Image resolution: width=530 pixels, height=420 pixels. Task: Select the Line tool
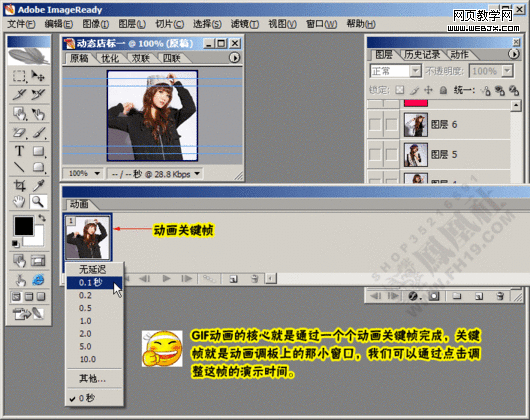pos(19,167)
